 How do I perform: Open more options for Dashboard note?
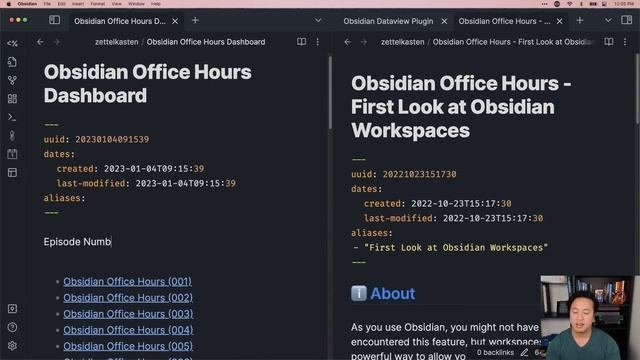pyautogui.click(x=318, y=42)
